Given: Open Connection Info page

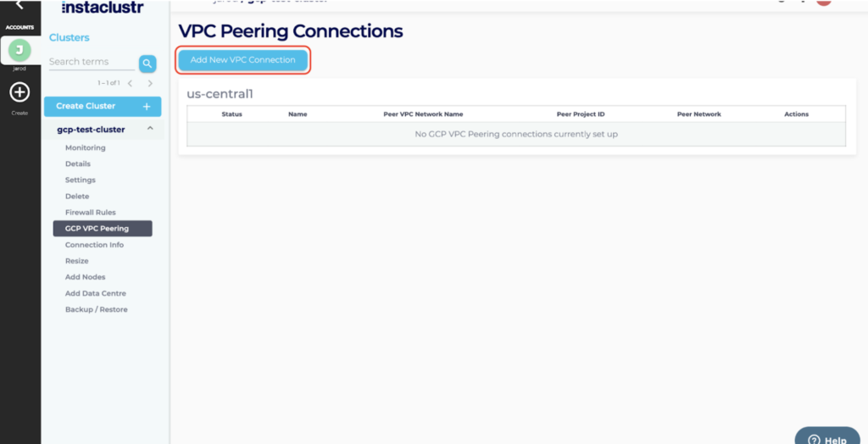Looking at the screenshot, I should point(94,245).
